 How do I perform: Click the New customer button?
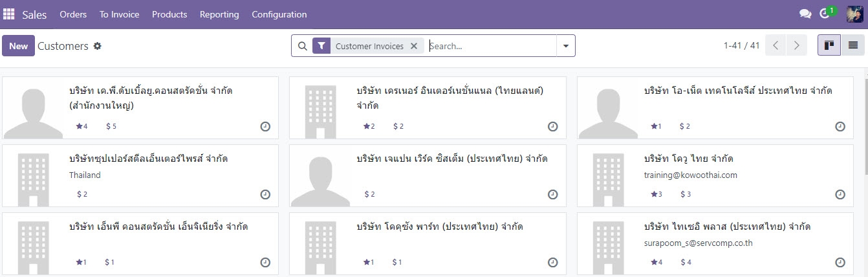pos(18,46)
